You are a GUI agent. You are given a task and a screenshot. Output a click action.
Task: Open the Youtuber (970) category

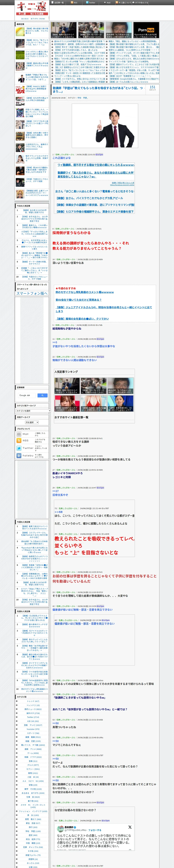pos(33,729)
